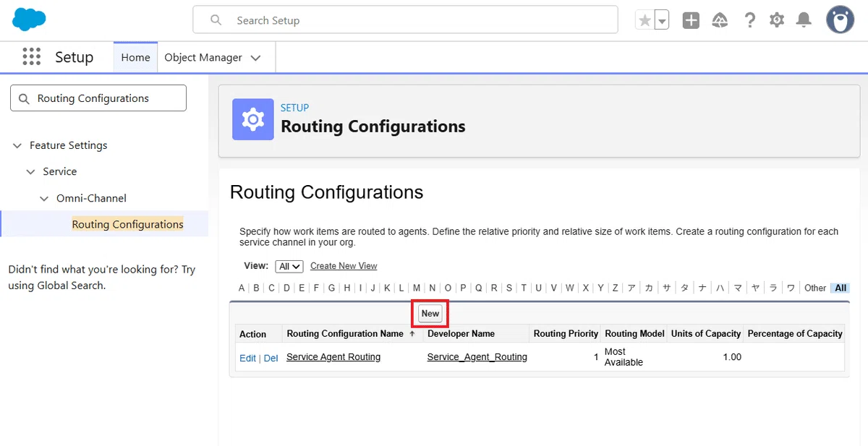Screen dimensions: 868x446
Task: Click the SETUP breadcrumb label
Action: [294, 108]
